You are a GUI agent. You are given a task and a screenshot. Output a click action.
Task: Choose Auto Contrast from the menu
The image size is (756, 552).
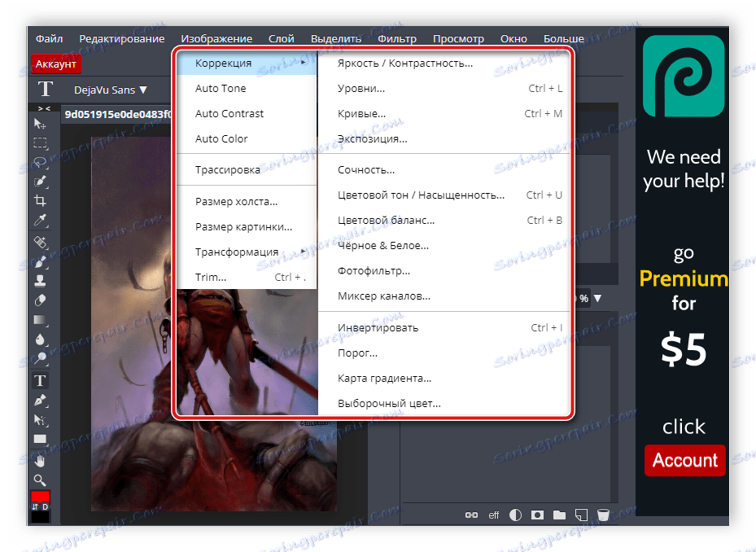point(247,113)
